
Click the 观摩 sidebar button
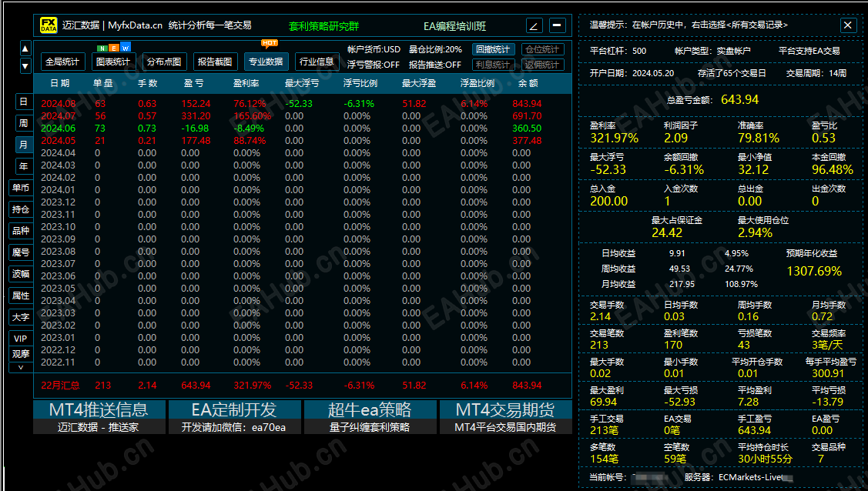point(21,354)
